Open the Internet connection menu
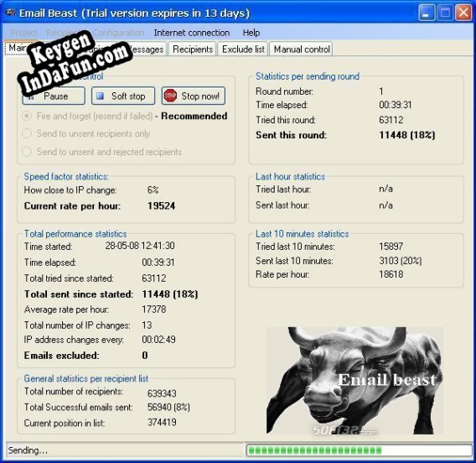 tap(192, 33)
